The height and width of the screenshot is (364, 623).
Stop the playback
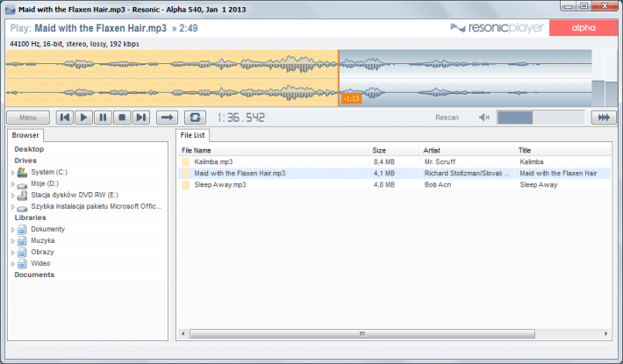pos(122,118)
